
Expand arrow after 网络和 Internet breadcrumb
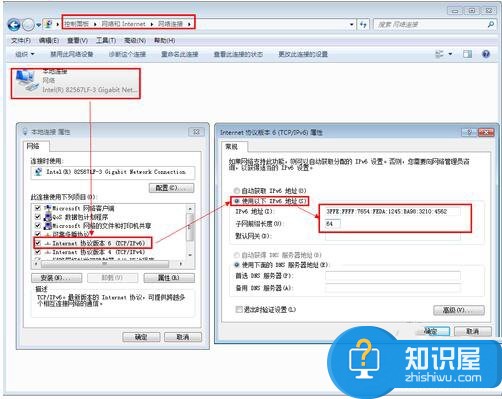click(152, 24)
